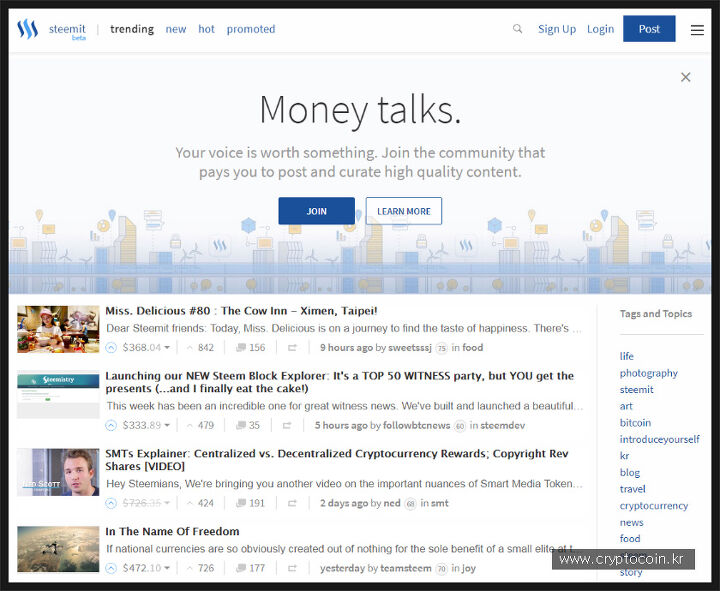Open the steemdev category link
This screenshot has width=720, height=591.
[502, 426]
